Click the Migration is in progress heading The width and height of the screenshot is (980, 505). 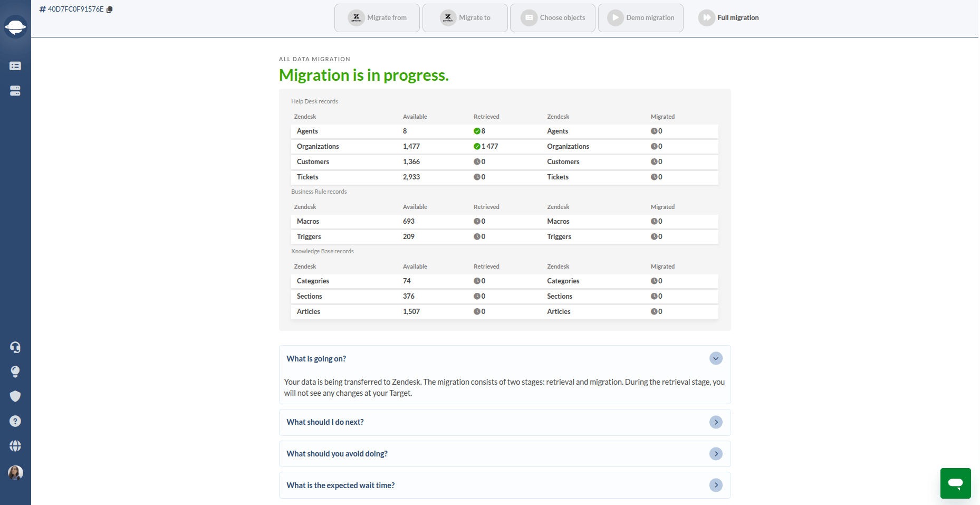click(364, 75)
